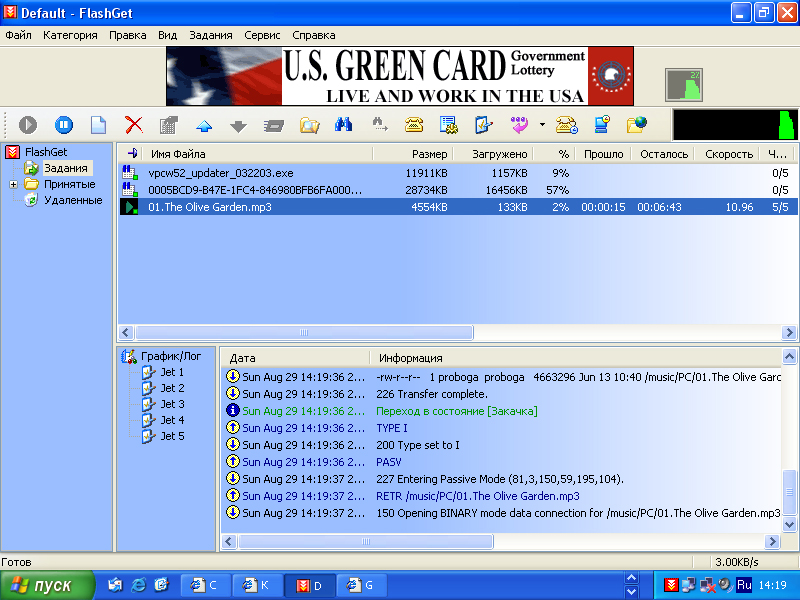Click the Ru language indicator in tray
Image resolution: width=800 pixels, height=600 pixels.
click(744, 585)
